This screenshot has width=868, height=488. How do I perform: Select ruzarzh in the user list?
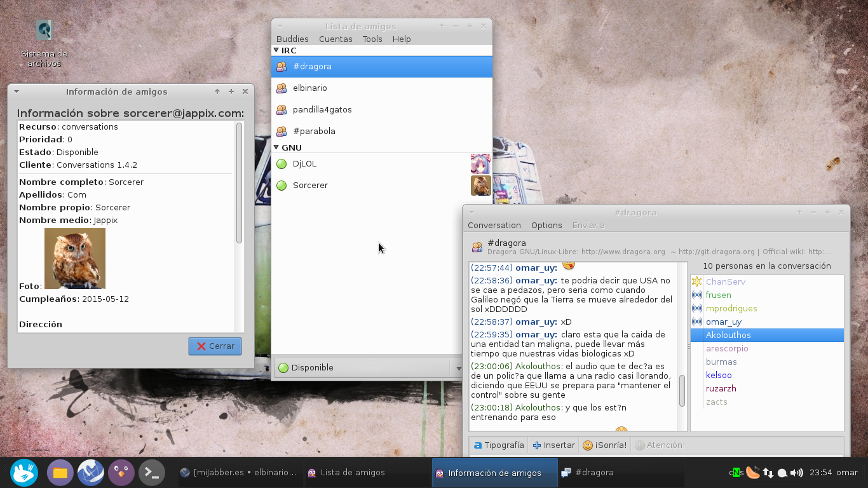click(767, 388)
